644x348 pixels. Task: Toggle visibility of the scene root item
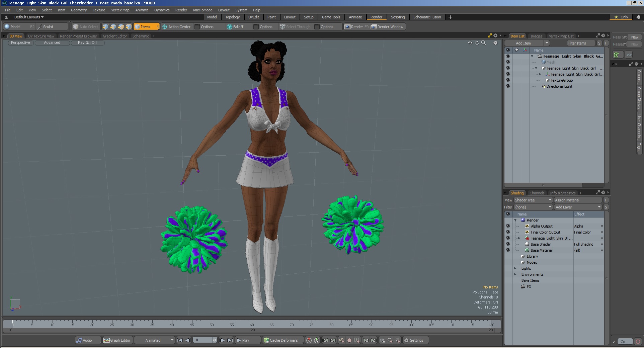[x=508, y=56]
